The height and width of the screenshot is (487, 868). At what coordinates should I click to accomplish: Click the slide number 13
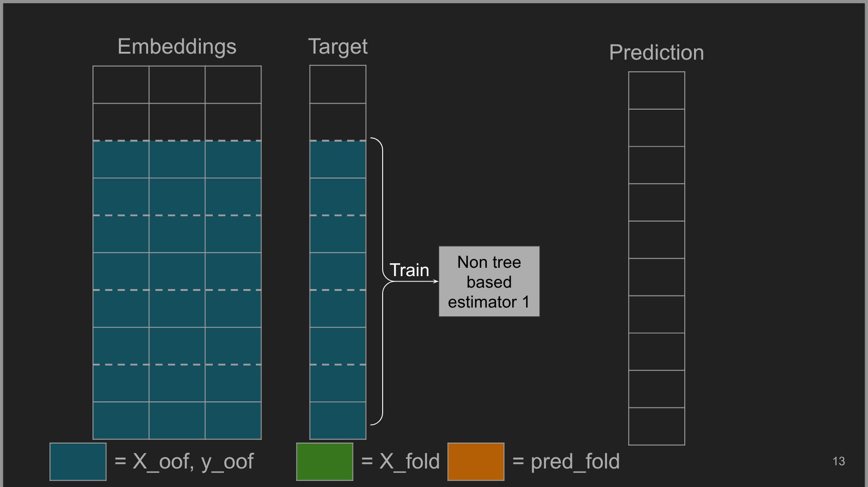838,461
